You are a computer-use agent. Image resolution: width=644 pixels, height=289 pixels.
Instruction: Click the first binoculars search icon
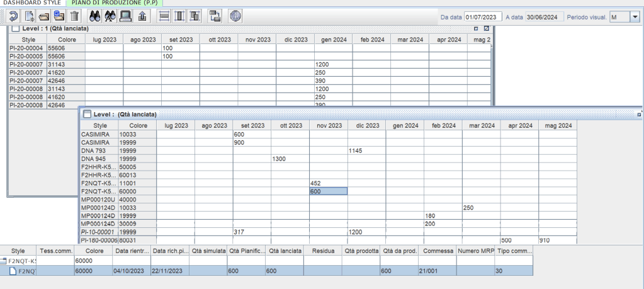(x=95, y=16)
